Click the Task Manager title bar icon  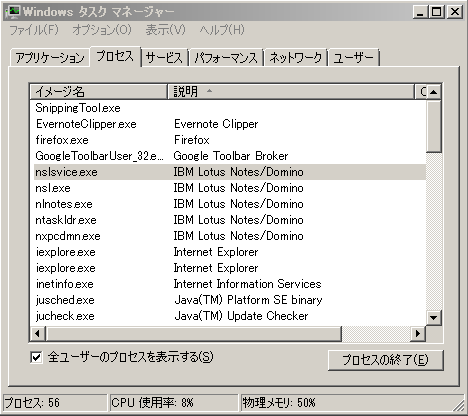pyautogui.click(x=13, y=12)
